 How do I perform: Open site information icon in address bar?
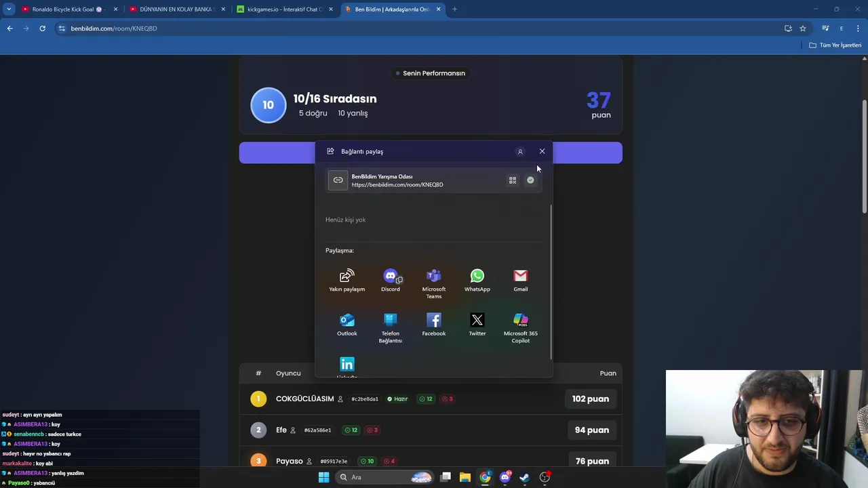tap(62, 28)
